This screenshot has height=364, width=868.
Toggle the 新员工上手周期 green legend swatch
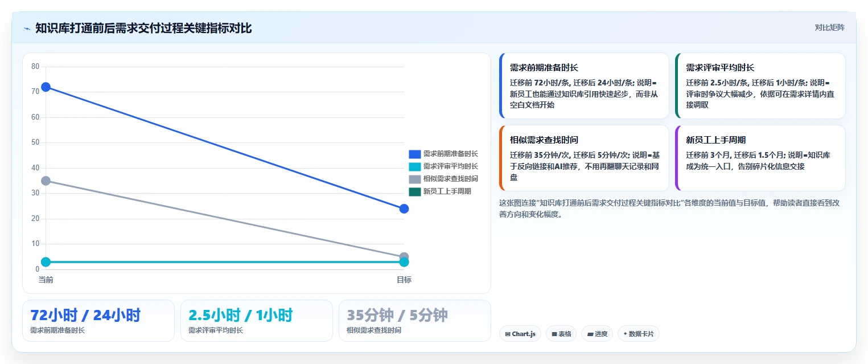[414, 191]
